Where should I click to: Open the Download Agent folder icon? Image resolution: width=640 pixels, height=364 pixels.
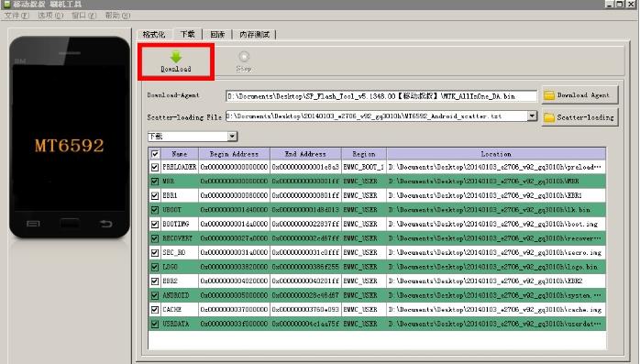tap(549, 95)
